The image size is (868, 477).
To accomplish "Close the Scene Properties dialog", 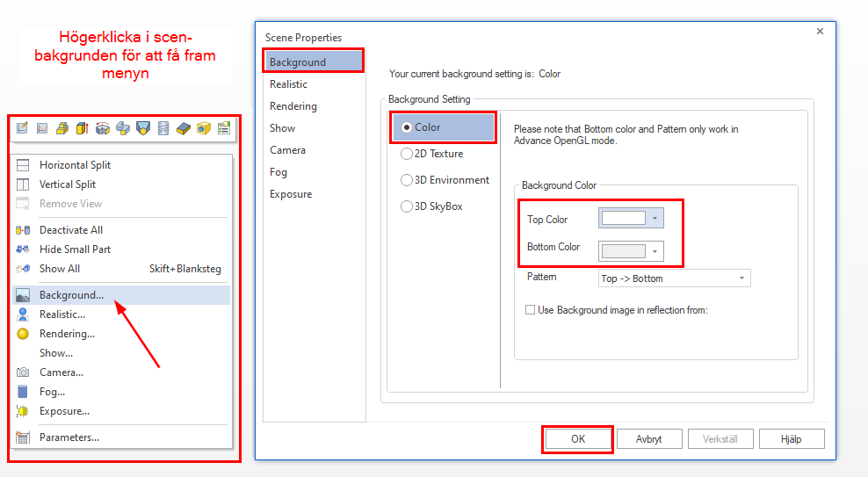I will click(820, 32).
